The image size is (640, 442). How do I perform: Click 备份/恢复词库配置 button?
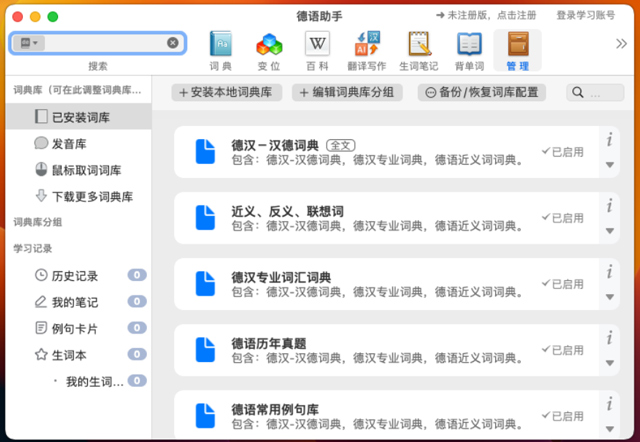tap(482, 92)
